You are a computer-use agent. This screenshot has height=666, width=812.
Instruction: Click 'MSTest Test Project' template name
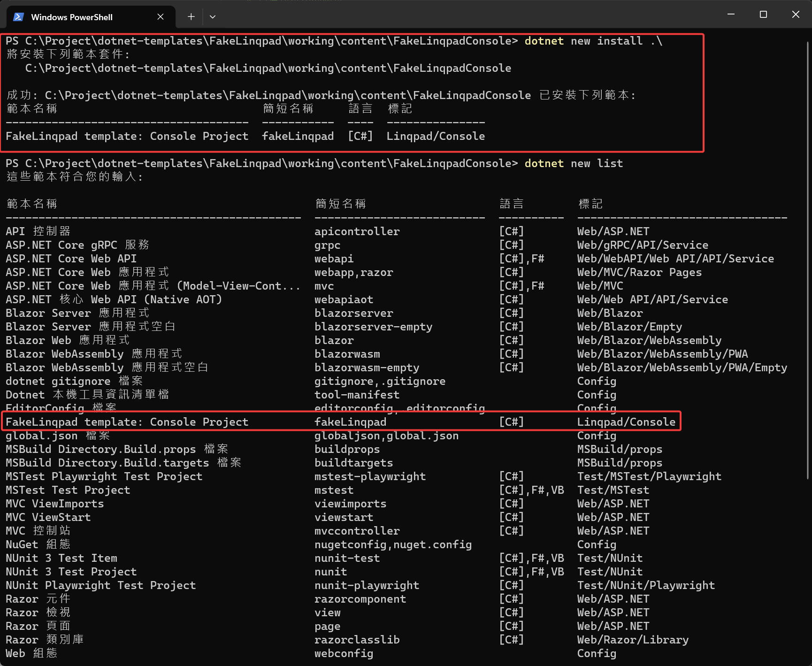[x=68, y=490]
